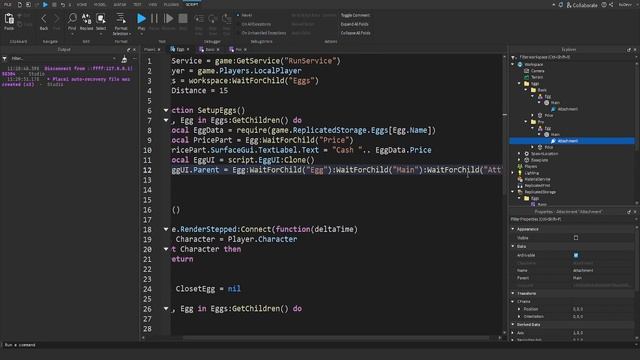Click the Back navigation arrow
The height and width of the screenshot is (360, 640).
tap(44, 19)
